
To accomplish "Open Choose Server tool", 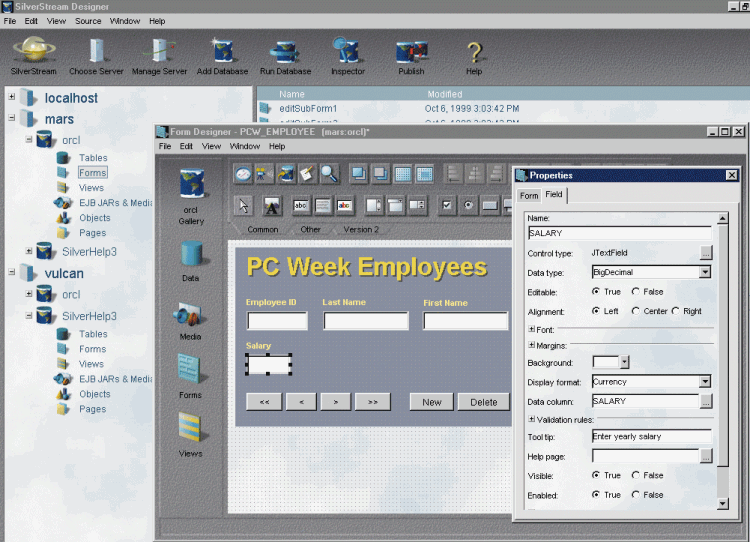I will coord(96,50).
